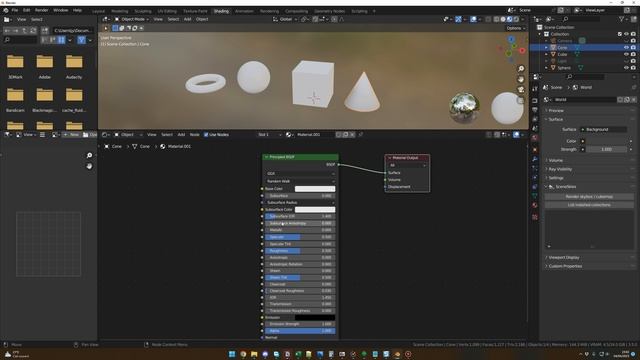640x360 pixels.
Task: Open the Object Mode dropdown in viewport
Action: (133, 19)
